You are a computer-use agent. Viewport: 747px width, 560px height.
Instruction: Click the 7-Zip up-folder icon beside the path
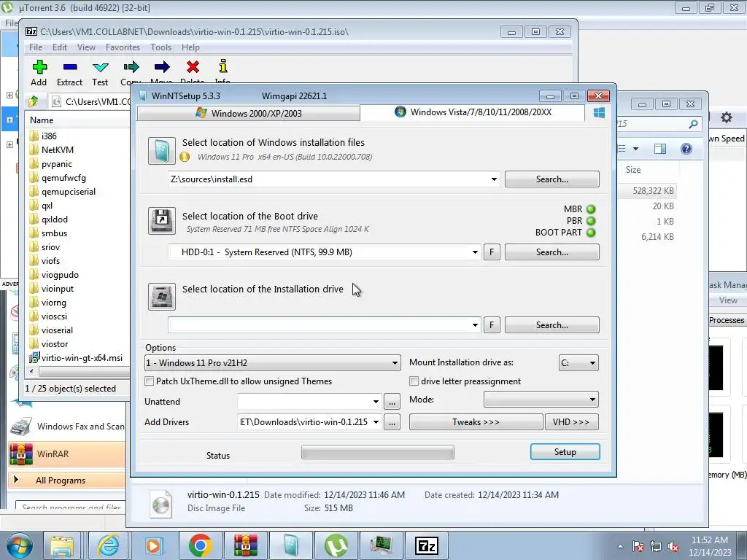[x=34, y=101]
